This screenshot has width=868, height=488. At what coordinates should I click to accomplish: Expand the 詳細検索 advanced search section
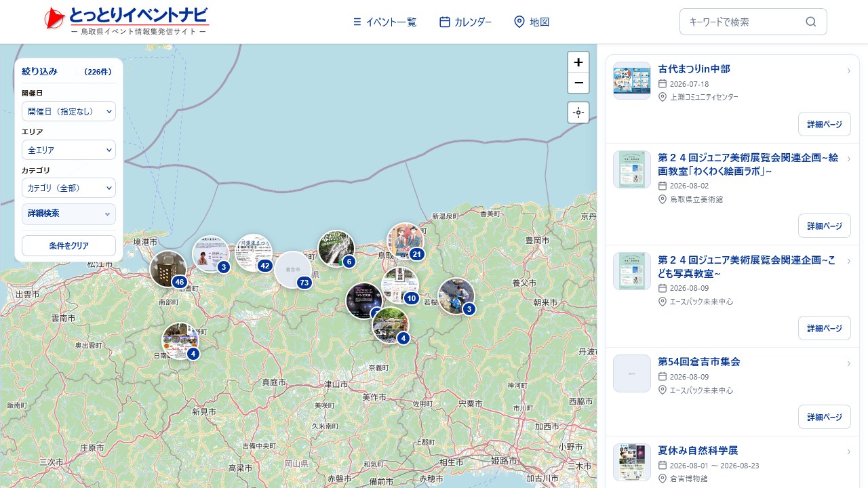pos(68,213)
